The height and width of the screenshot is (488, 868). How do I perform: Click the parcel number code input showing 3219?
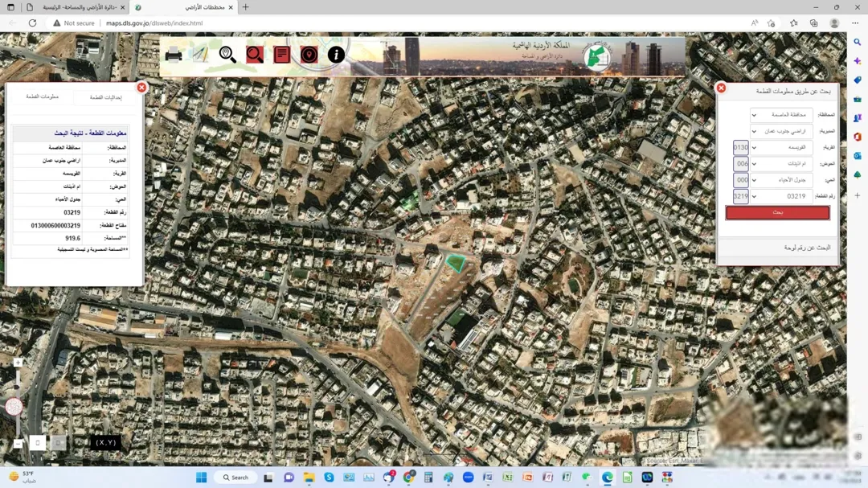741,196
